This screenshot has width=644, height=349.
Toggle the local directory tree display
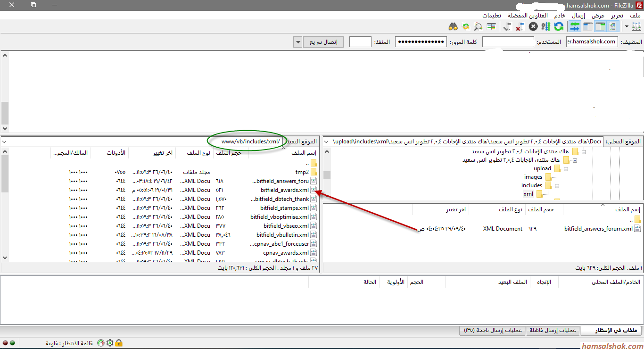pyautogui.click(x=600, y=26)
